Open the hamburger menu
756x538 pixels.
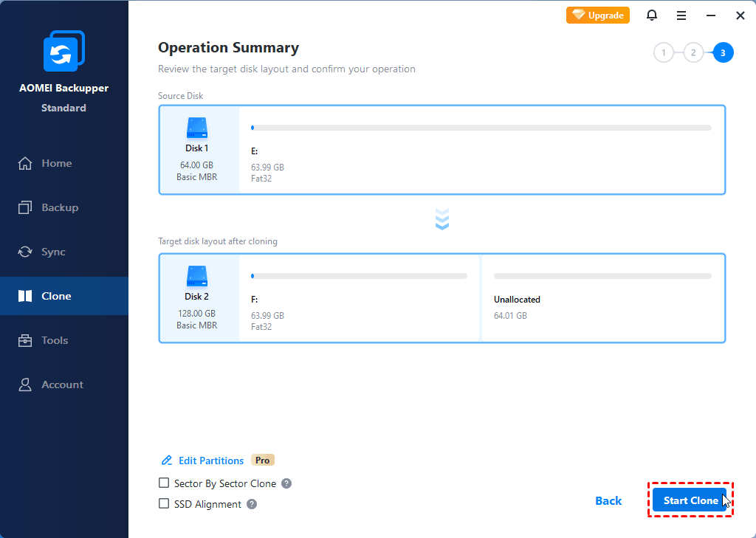tap(681, 15)
